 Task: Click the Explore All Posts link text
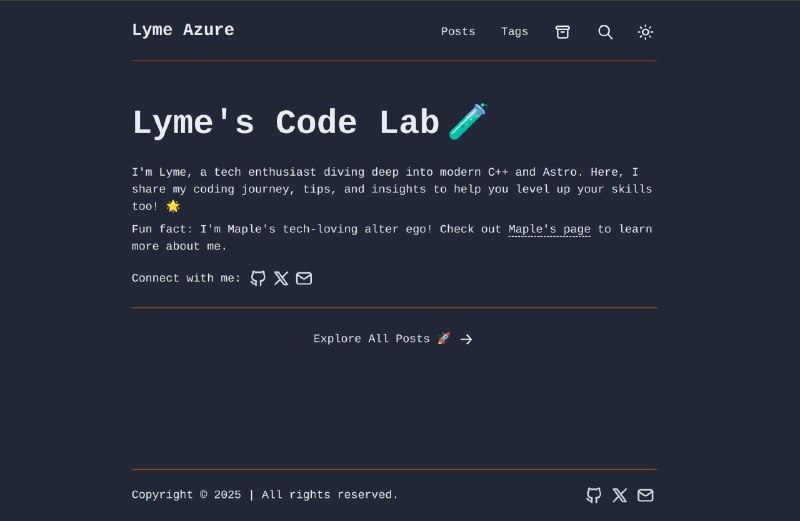coord(371,339)
